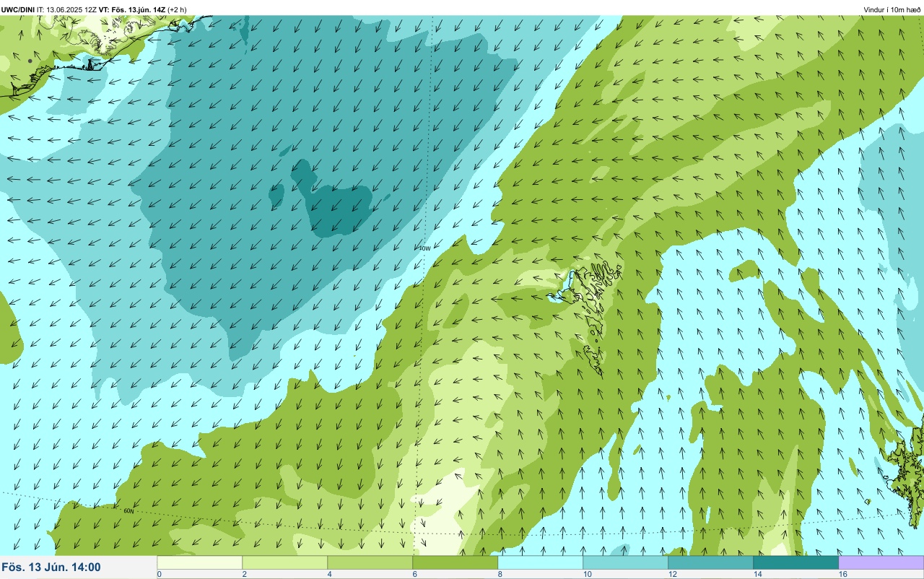The image size is (924, 579).
Task: Choose the 10–12 light teal legend swatch
Action: tap(626, 562)
